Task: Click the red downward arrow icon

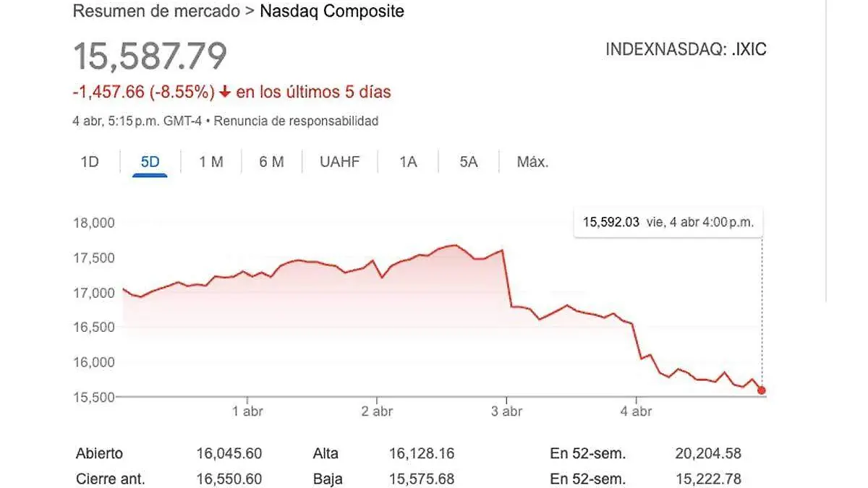Action: coord(226,92)
